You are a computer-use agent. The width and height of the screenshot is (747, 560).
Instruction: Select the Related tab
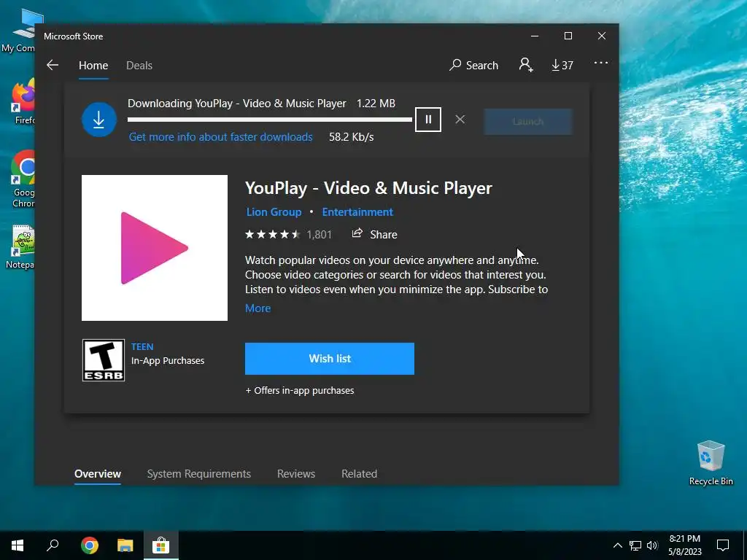(x=359, y=474)
